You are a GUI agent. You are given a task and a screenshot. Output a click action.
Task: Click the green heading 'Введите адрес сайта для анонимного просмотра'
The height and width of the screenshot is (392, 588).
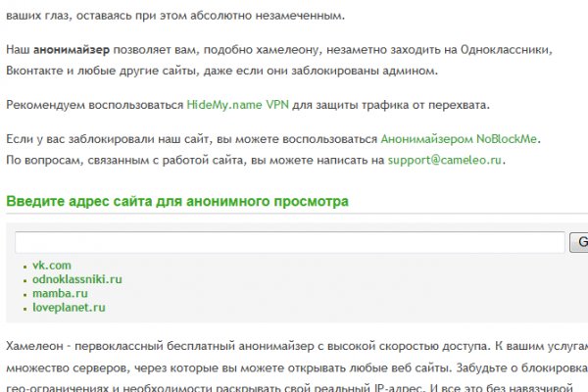[177, 202]
